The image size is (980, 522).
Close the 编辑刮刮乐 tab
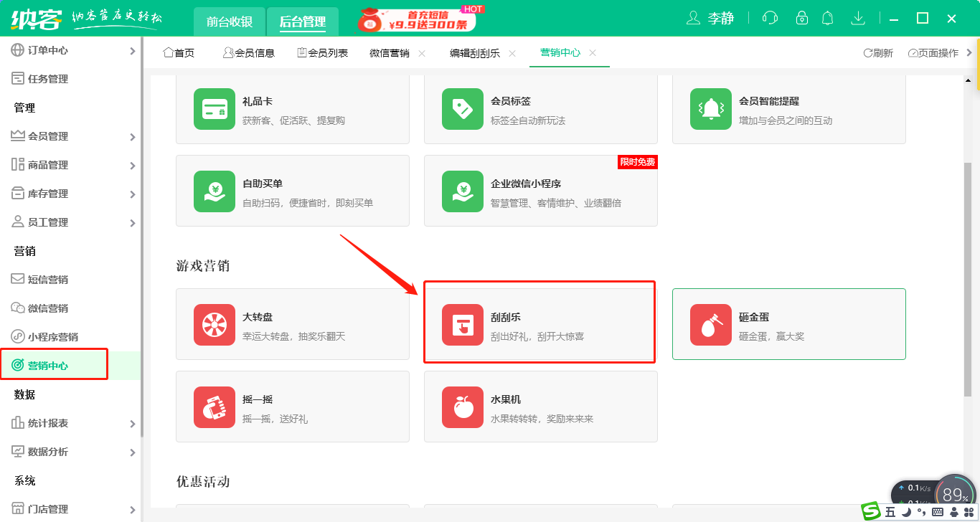tap(512, 53)
